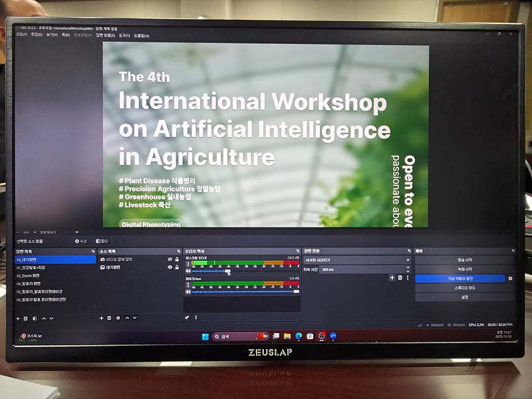
Task: Click the 녹화 시작 button
Action: [x=464, y=269]
